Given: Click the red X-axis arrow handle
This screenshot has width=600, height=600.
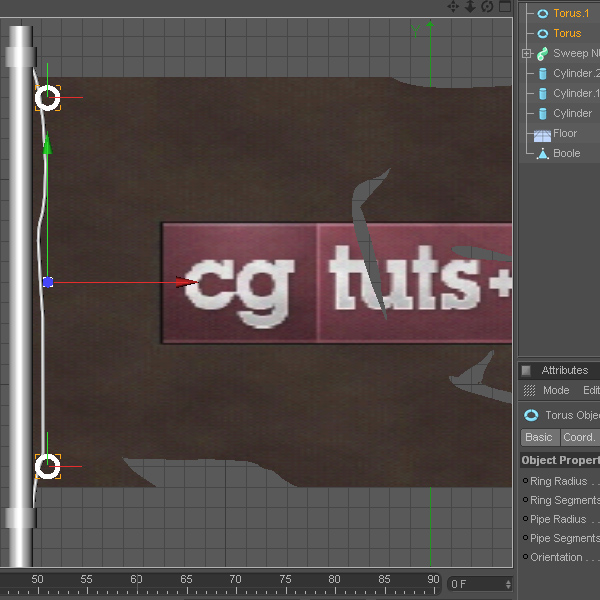Looking at the screenshot, I should pyautogui.click(x=187, y=282).
